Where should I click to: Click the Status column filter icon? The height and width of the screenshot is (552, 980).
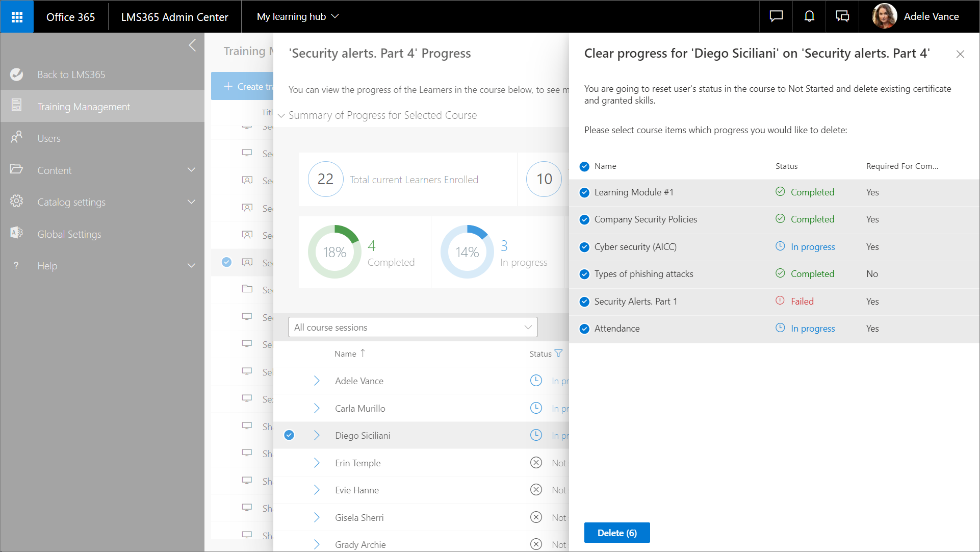click(558, 354)
